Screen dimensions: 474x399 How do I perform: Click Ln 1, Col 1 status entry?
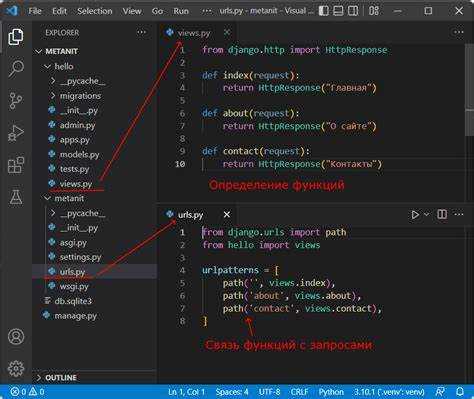pyautogui.click(x=186, y=392)
